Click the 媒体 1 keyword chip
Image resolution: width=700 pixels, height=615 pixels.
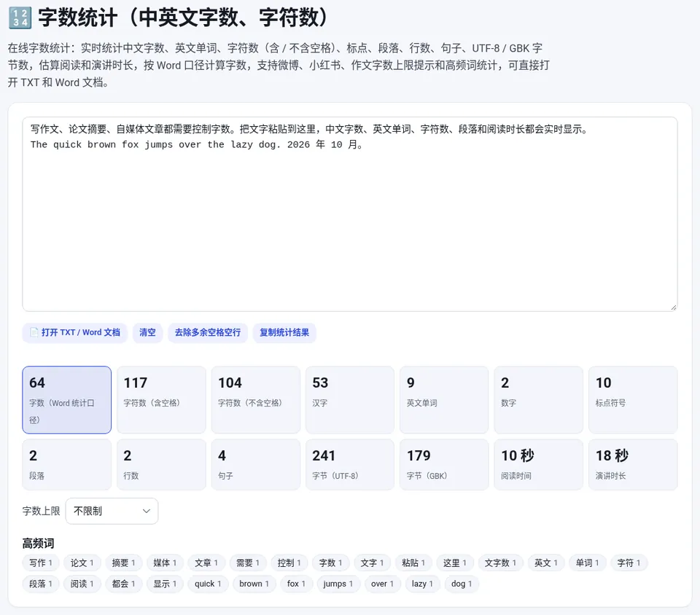(x=166, y=563)
